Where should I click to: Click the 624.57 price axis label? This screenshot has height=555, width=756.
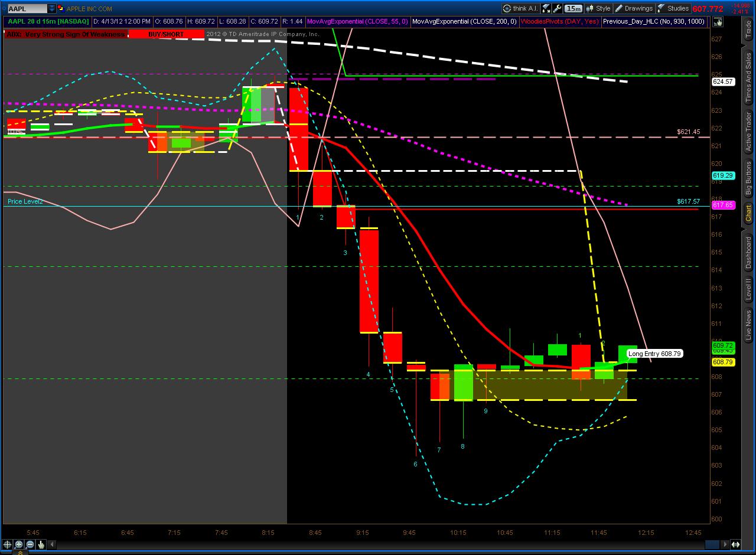tap(723, 81)
